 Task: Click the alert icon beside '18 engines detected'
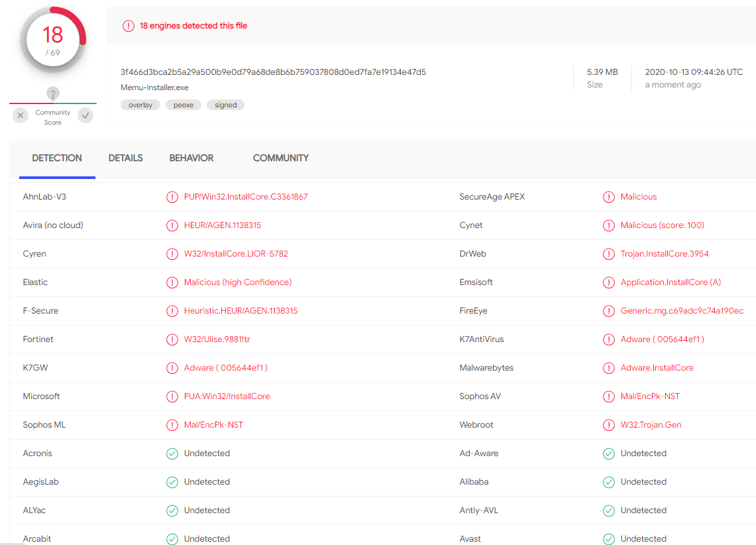point(129,26)
